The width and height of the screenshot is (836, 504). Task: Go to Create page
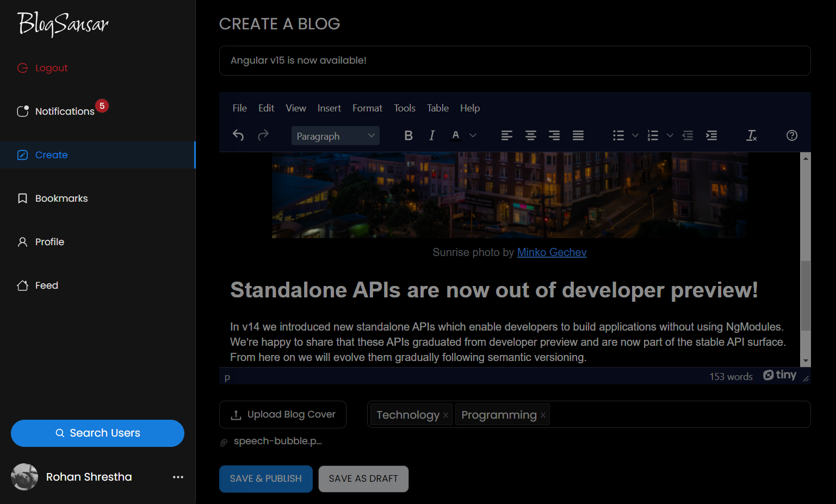click(97, 155)
